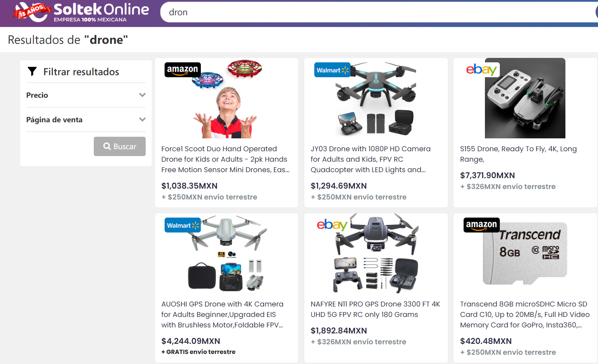Expand the Página de venta filter

pyautogui.click(x=86, y=120)
